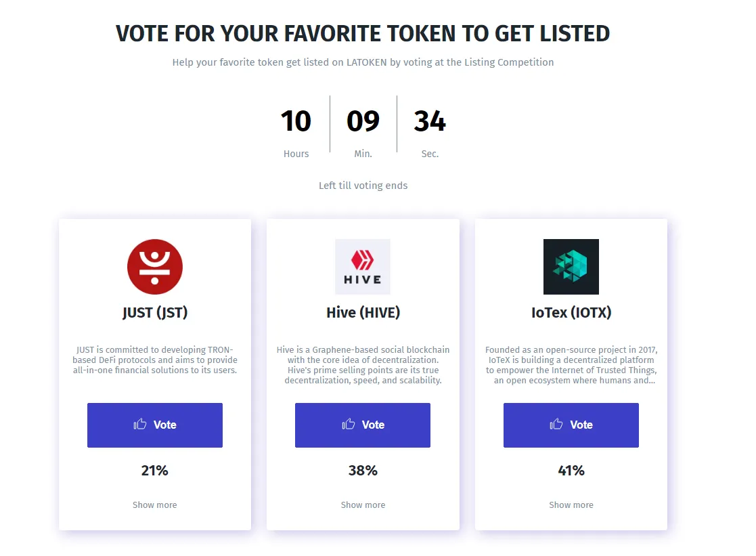Click the Hive logo image
Screen dimensions: 756x556
click(x=363, y=267)
